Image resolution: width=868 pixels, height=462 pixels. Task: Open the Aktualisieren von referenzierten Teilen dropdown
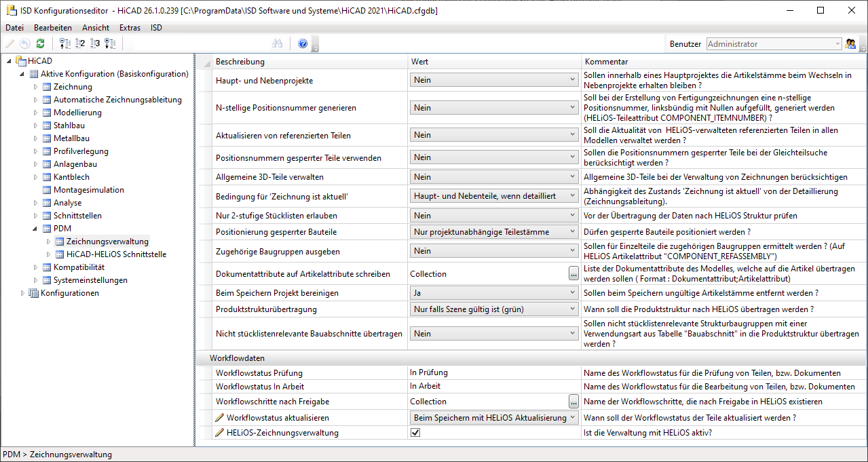pyautogui.click(x=494, y=135)
